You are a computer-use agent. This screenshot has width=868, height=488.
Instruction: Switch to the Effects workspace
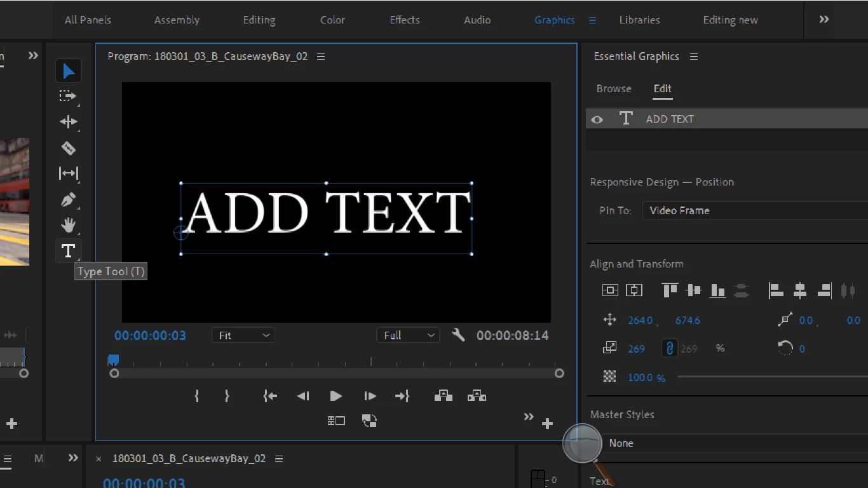405,20
